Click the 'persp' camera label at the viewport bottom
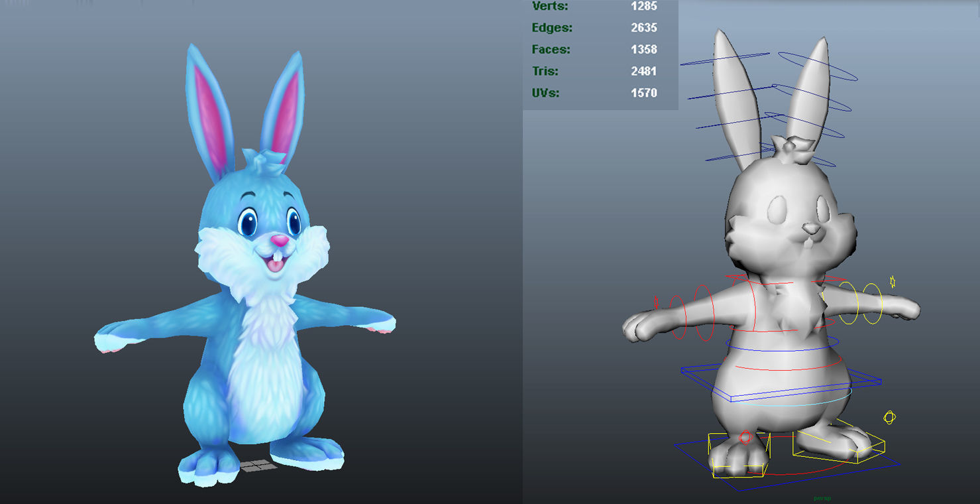 [x=822, y=498]
